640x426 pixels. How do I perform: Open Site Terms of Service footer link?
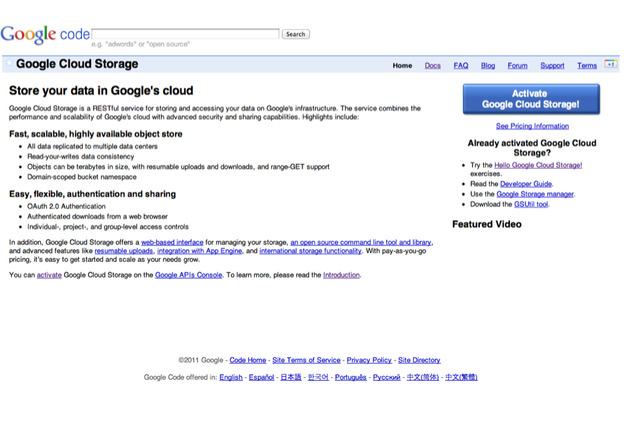[306, 360]
